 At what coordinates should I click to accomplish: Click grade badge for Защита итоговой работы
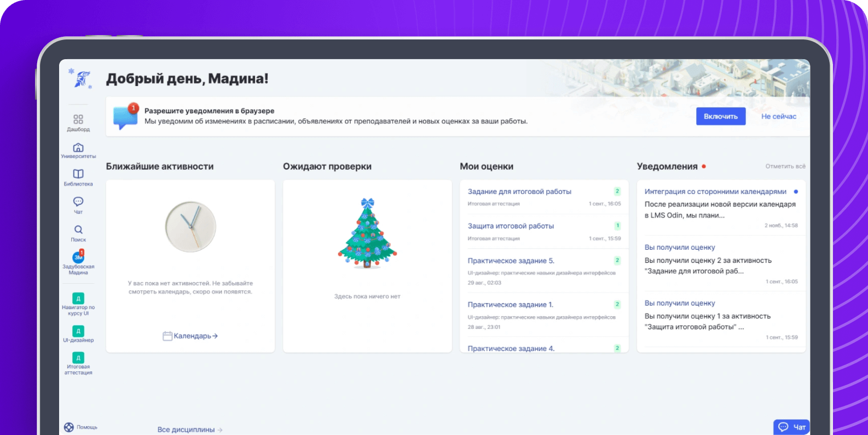pos(617,226)
